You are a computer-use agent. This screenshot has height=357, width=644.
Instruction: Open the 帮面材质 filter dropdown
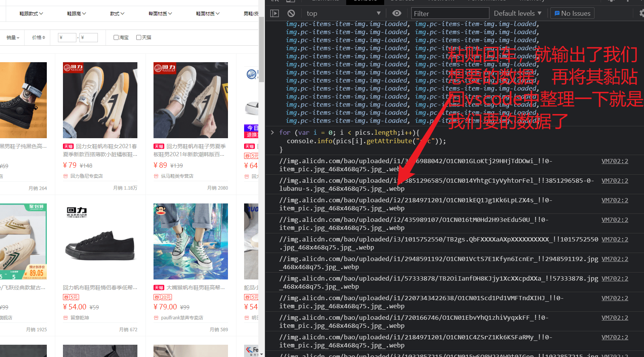coord(160,13)
